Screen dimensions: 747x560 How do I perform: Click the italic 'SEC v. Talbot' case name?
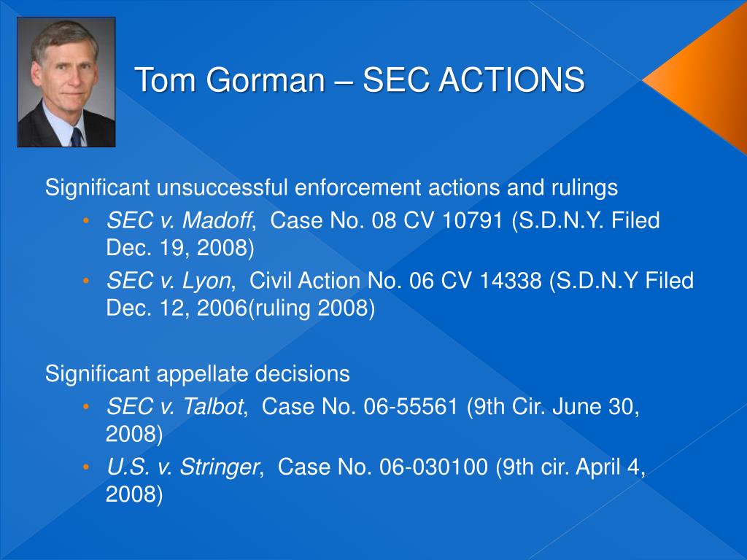pos(175,407)
